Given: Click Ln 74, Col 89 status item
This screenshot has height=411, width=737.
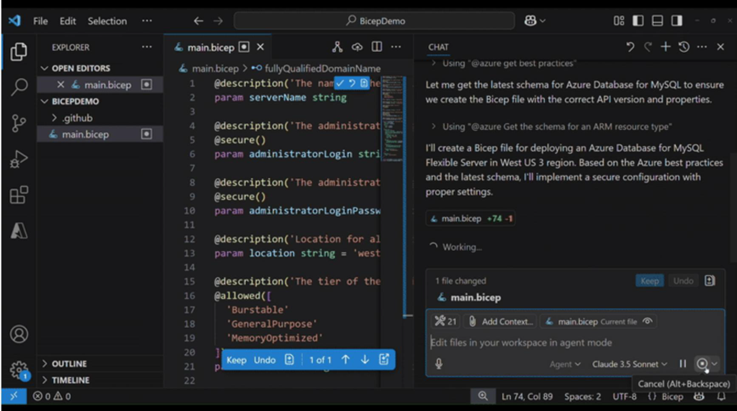Looking at the screenshot, I should tap(527, 396).
